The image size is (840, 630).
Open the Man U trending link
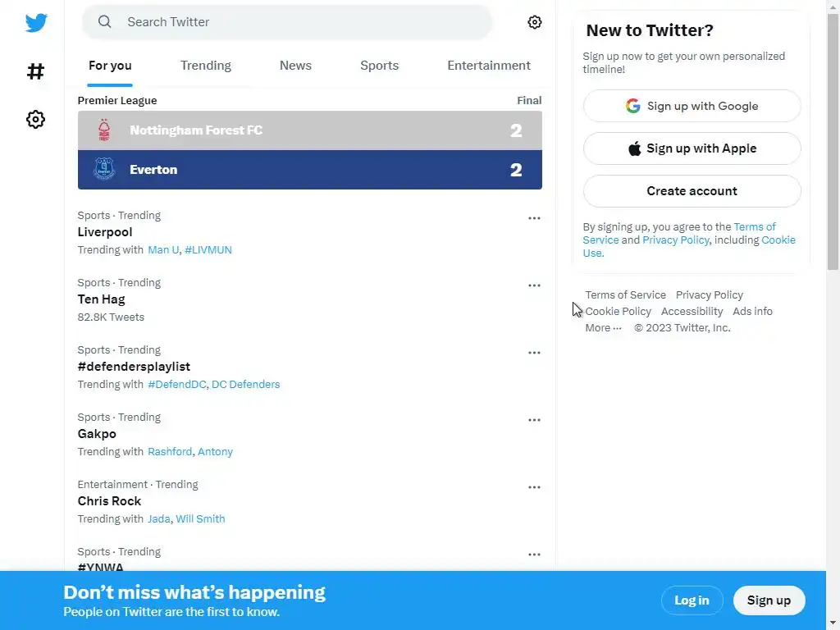163,249
